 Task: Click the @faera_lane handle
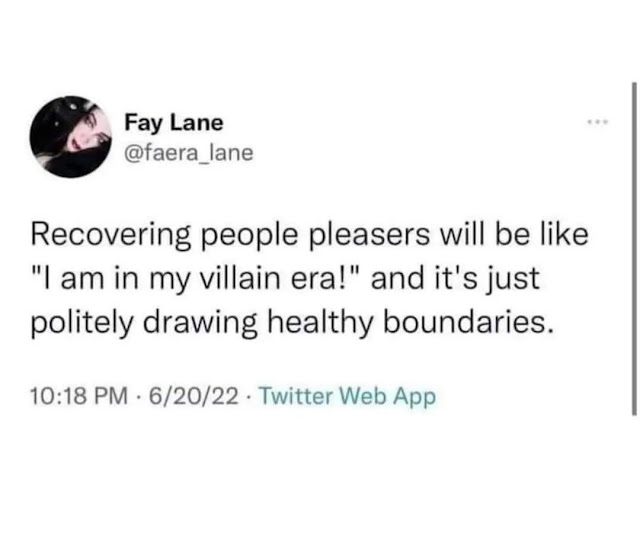coord(189,152)
